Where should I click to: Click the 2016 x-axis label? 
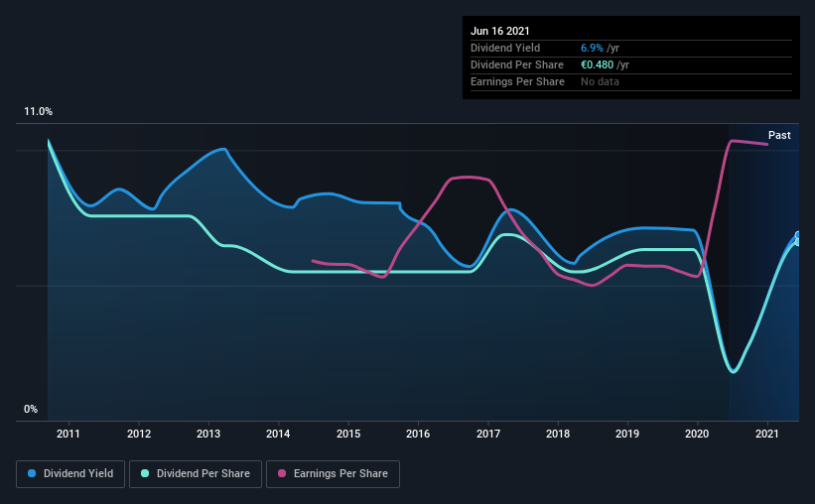coord(418,434)
